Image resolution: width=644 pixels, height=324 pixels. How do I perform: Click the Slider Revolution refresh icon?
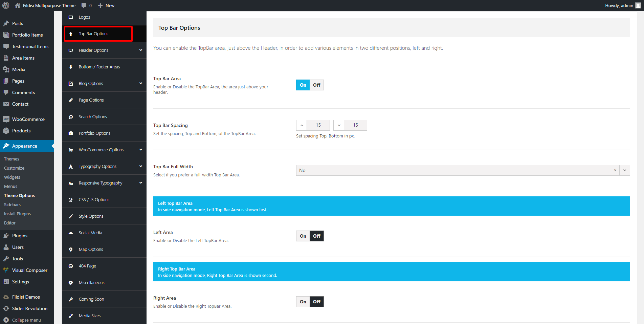pos(6,308)
